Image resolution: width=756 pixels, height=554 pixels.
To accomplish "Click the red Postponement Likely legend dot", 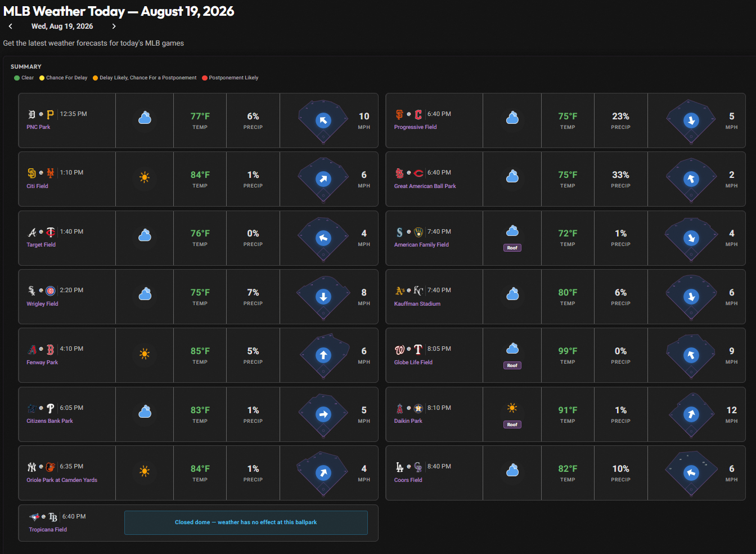I will pyautogui.click(x=205, y=78).
